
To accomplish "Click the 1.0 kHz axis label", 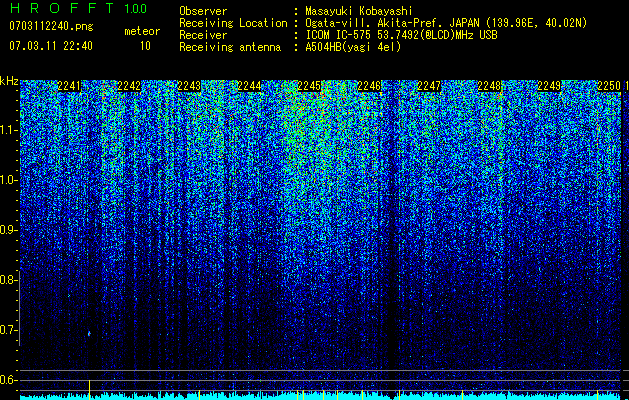I will [x=8, y=180].
